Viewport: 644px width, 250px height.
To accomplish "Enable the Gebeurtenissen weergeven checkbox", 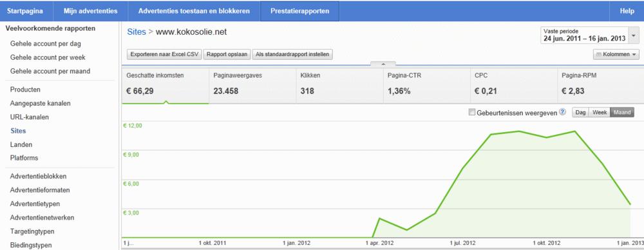I will pos(472,112).
